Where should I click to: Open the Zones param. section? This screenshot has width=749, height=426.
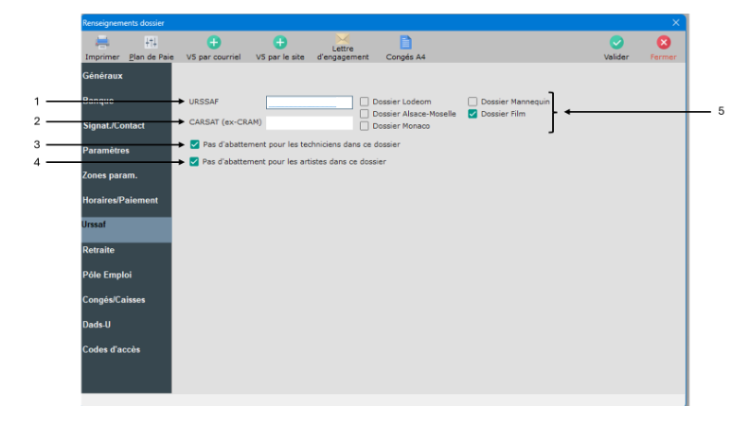click(126, 175)
